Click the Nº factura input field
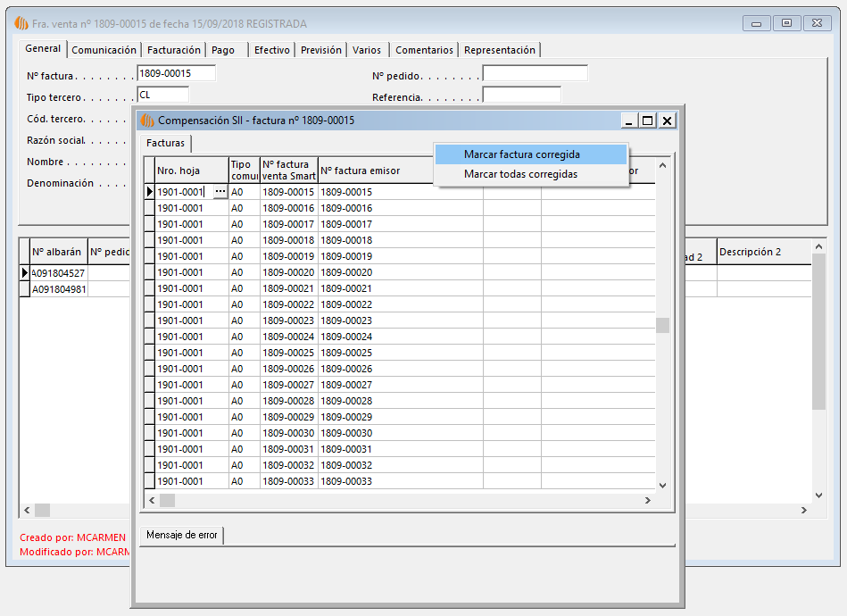 tap(176, 73)
